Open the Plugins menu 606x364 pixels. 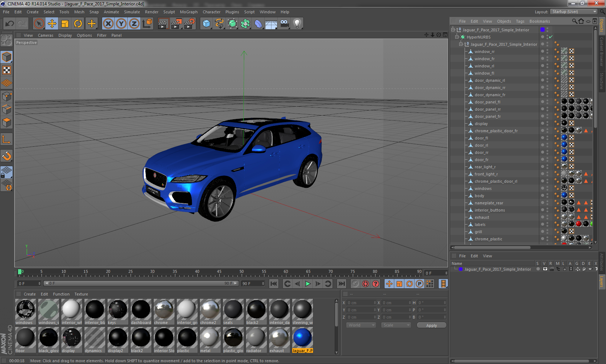232,12
